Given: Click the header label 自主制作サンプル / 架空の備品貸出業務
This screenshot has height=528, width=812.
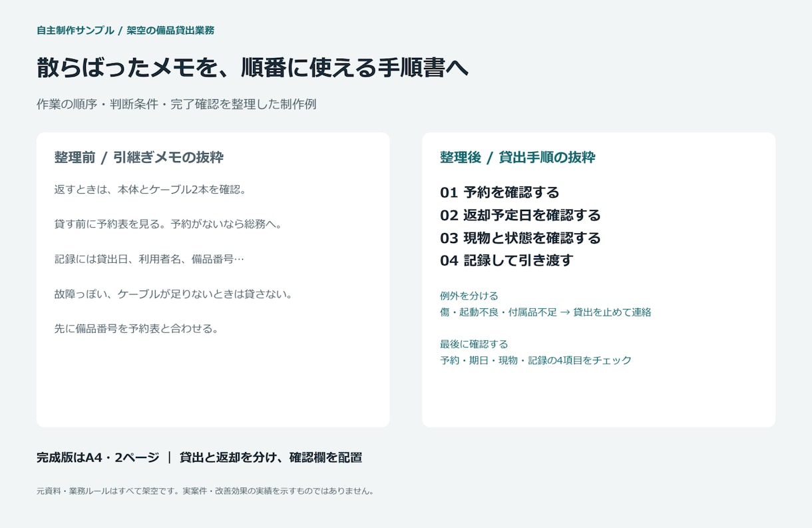Looking at the screenshot, I should [125, 30].
